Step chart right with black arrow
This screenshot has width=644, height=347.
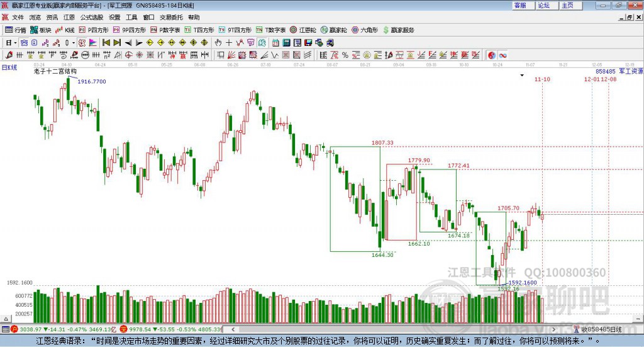139,43
